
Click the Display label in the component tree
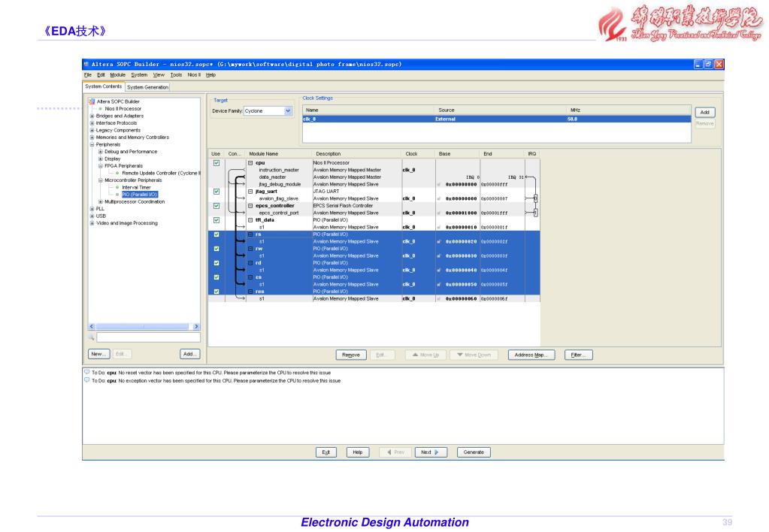click(x=112, y=159)
